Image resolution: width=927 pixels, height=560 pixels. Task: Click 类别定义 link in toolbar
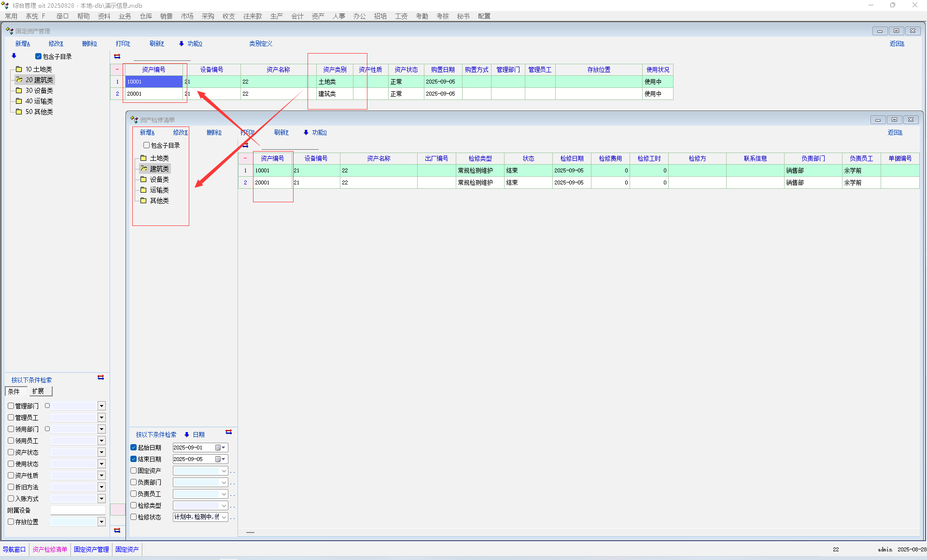pos(261,43)
